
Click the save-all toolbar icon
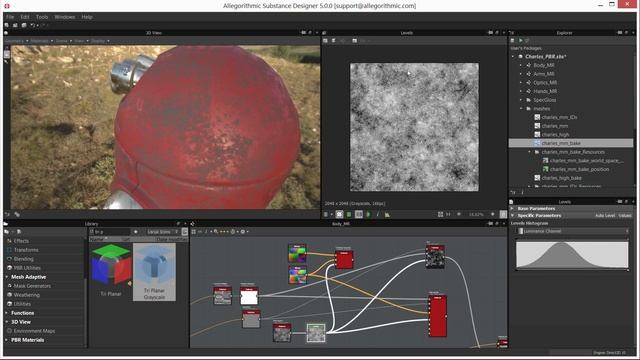coord(24,25)
